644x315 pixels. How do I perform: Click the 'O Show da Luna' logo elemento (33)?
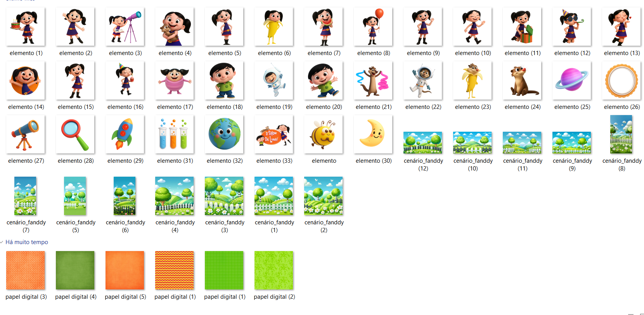[274, 134]
